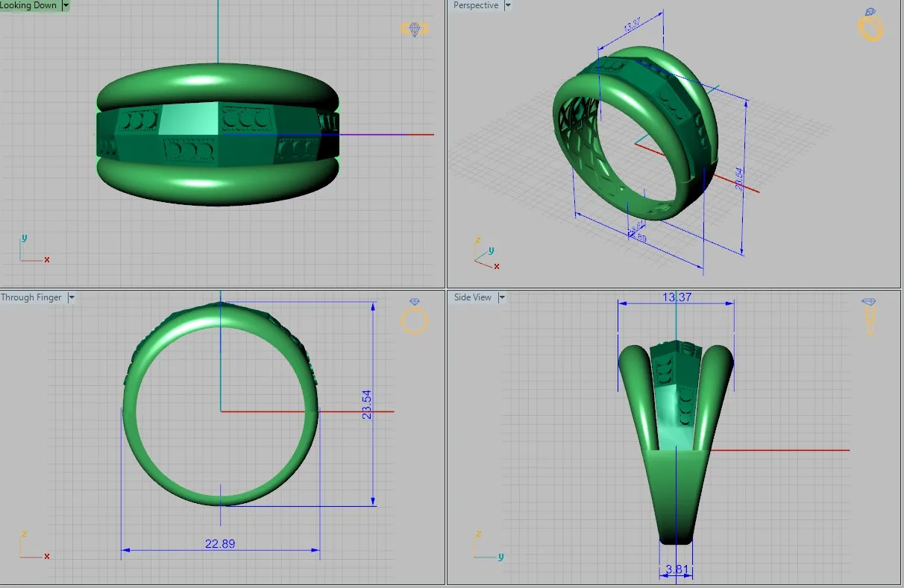
Task: Select the Looking Down viewport title
Action: point(28,5)
